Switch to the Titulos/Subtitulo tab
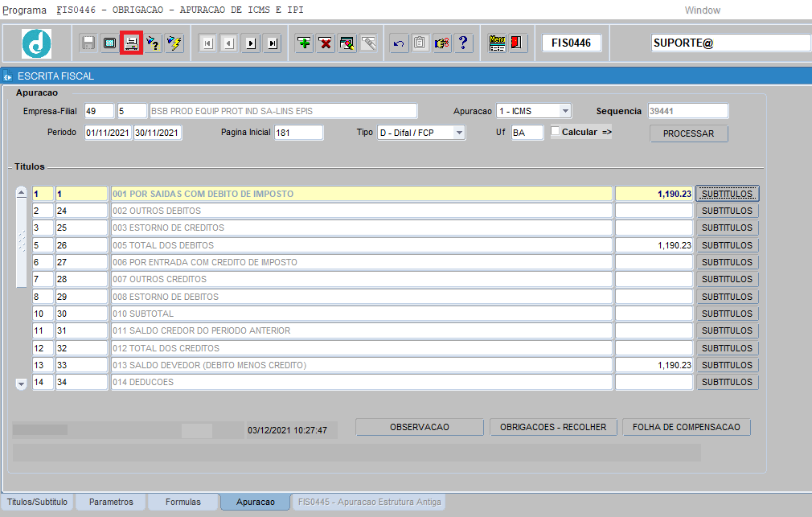 [37, 502]
